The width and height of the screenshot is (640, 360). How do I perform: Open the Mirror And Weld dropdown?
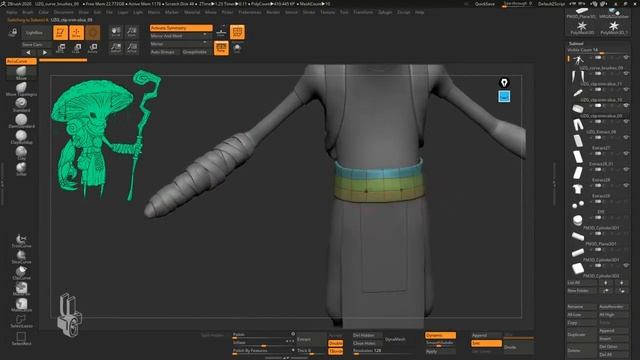pyautogui.click(x=180, y=36)
